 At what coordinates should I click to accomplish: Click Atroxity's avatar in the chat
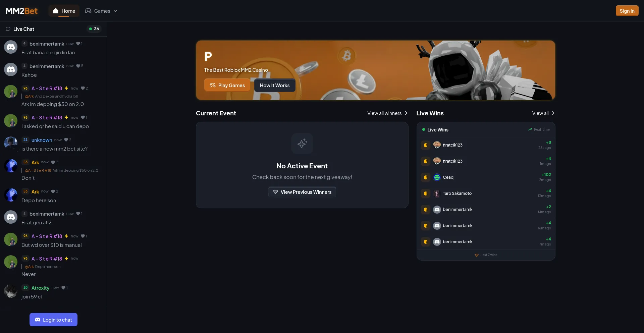click(11, 291)
